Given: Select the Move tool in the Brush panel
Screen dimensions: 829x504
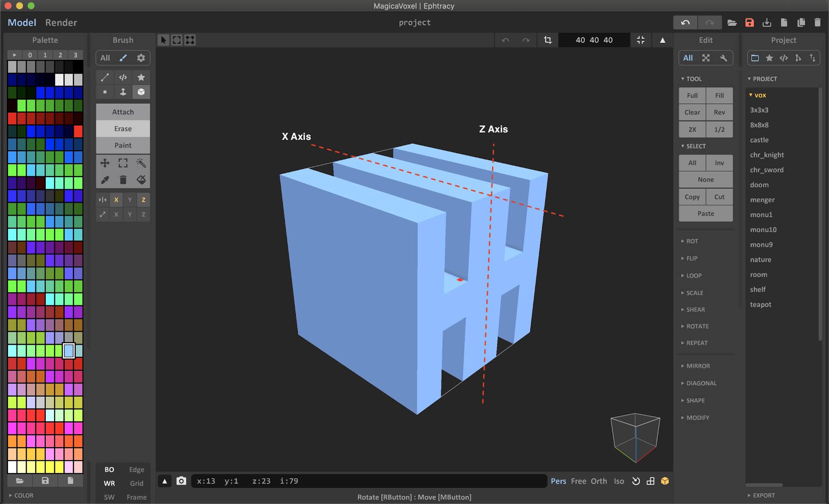Looking at the screenshot, I should click(x=105, y=163).
